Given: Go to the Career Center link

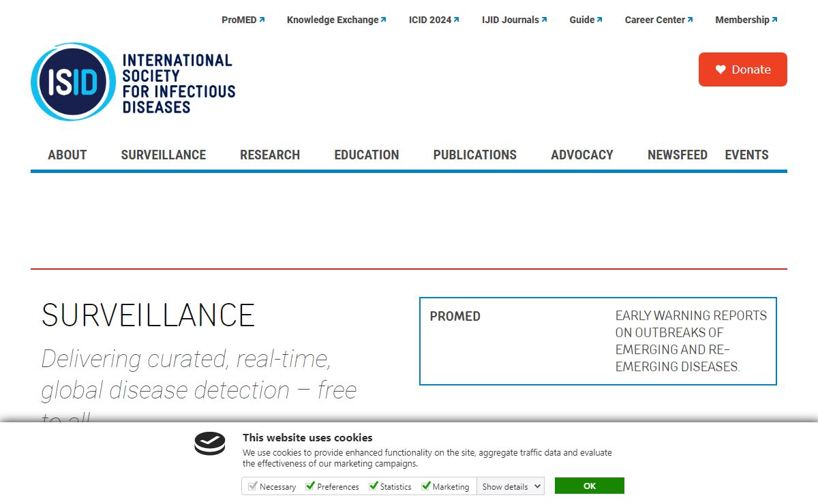Looking at the screenshot, I should (x=659, y=20).
